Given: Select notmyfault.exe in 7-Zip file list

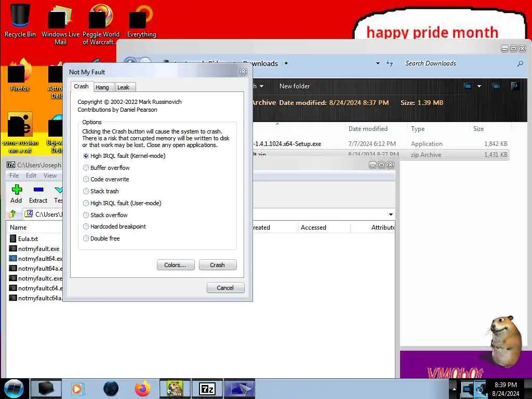Looking at the screenshot, I should tap(38, 249).
